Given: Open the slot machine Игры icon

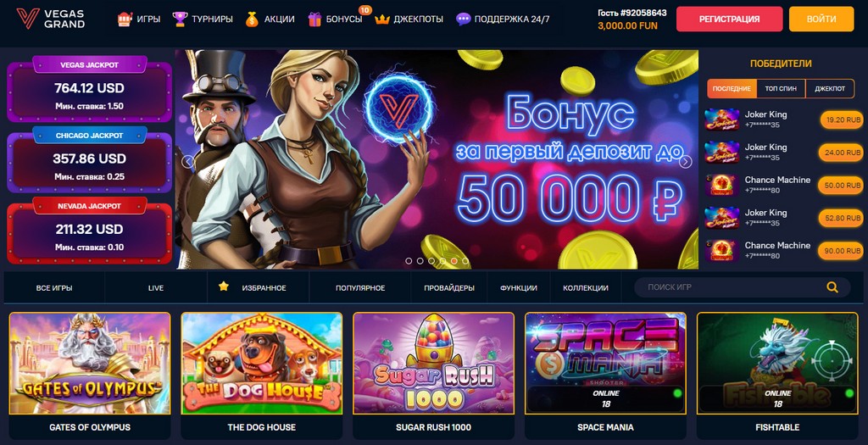Looking at the screenshot, I should (x=125, y=19).
